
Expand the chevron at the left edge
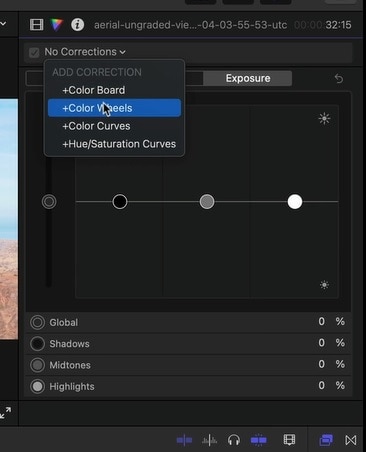pos(3,24)
